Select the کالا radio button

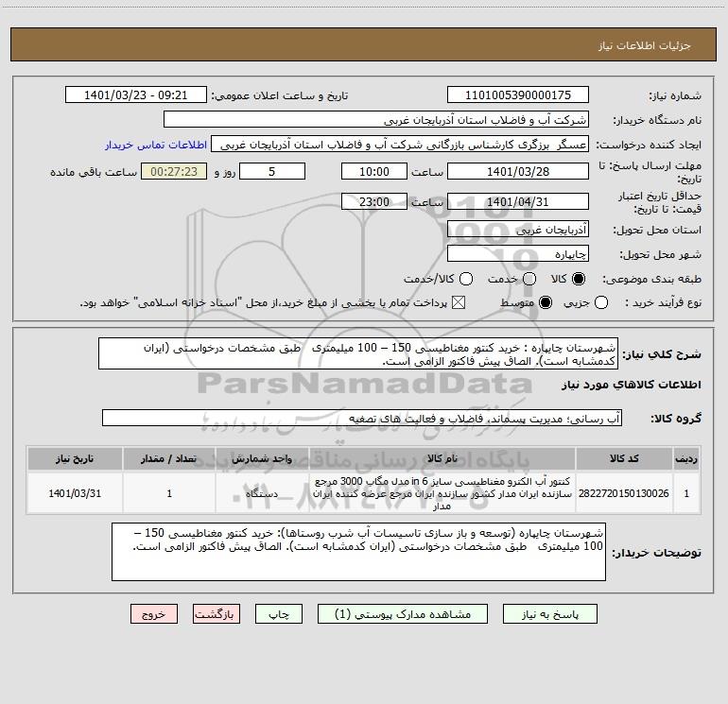click(579, 279)
